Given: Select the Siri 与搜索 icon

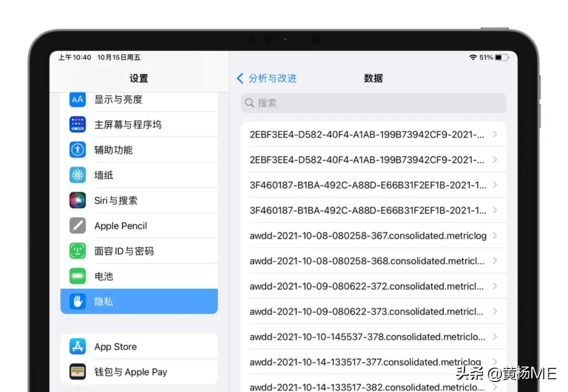Looking at the screenshot, I should [77, 200].
